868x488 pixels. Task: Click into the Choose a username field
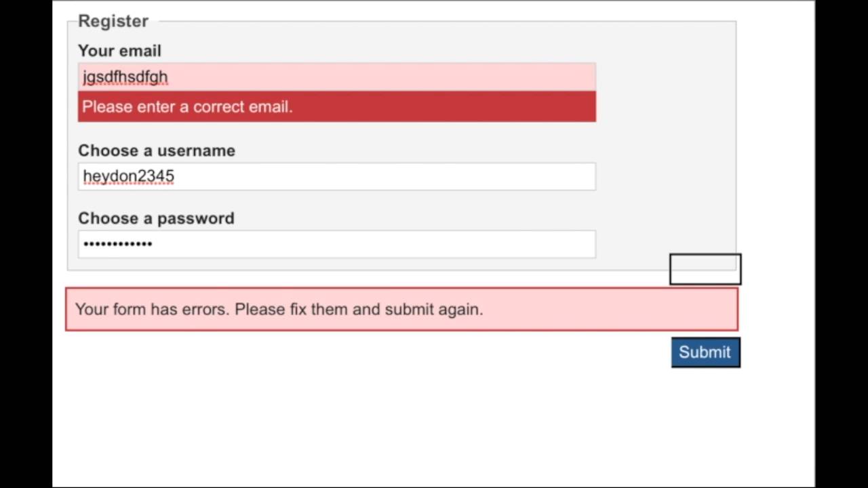pyautogui.click(x=380, y=176)
